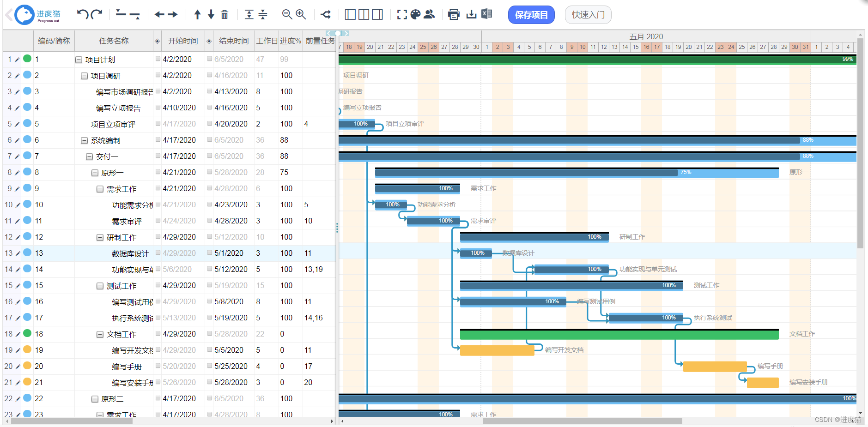Enter fullscreen mode
This screenshot has width=868, height=427.
[x=402, y=15]
